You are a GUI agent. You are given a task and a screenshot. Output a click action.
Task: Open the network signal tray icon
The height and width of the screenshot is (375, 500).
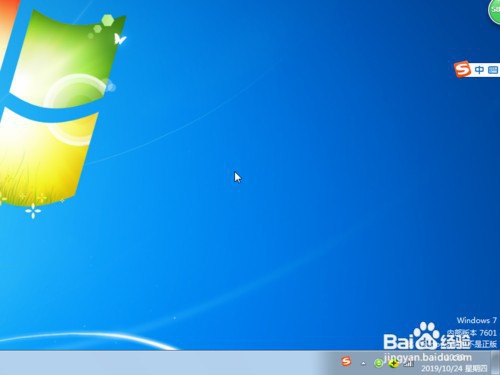[x=409, y=363]
